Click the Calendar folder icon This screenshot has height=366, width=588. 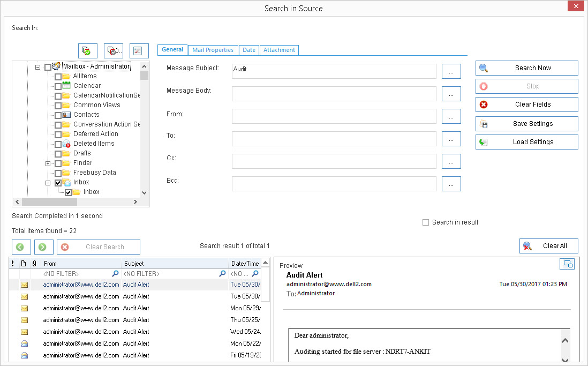pos(66,86)
